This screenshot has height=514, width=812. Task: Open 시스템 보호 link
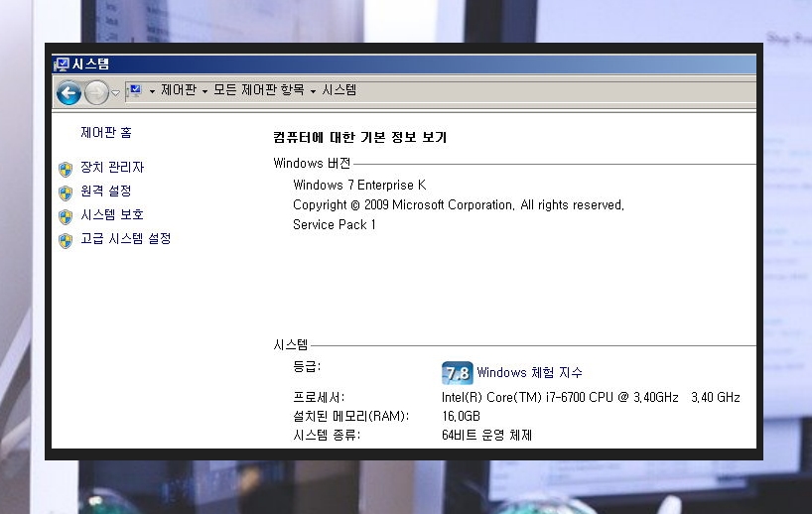[x=112, y=214]
